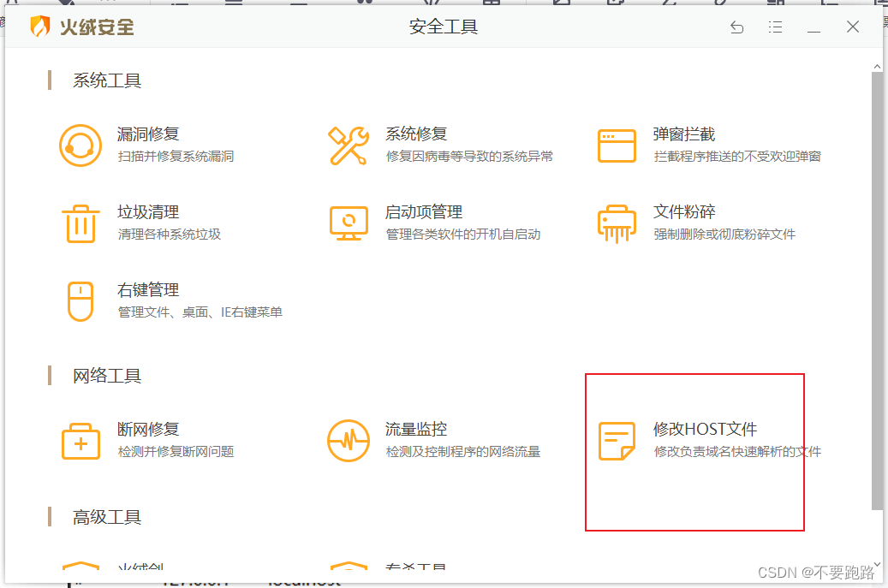Open the 流量监控 pulse monitor icon
This screenshot has width=888, height=588.
point(349,441)
